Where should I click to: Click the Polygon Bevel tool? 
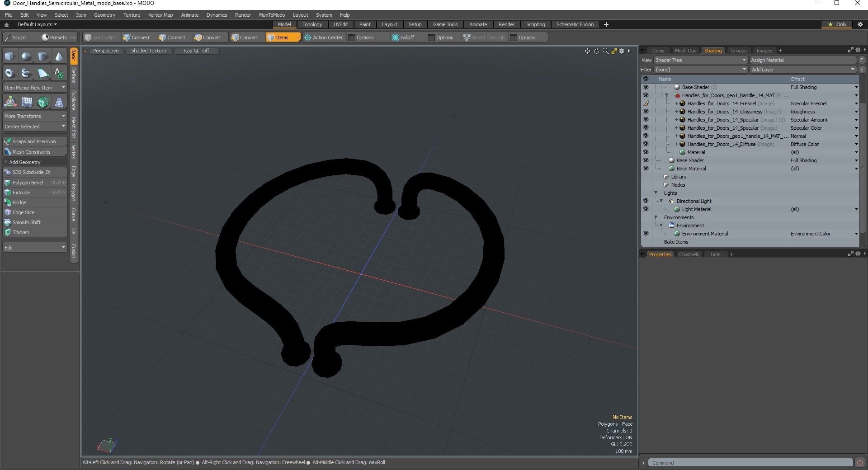click(35, 183)
